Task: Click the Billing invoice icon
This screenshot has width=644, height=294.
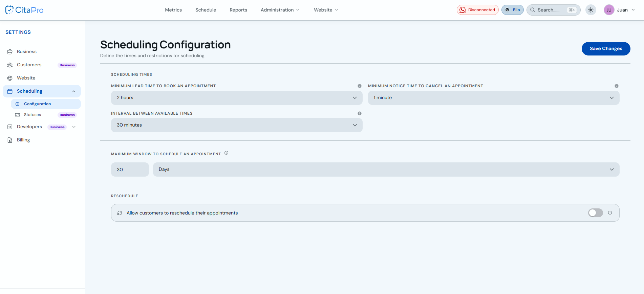Action: [x=10, y=140]
